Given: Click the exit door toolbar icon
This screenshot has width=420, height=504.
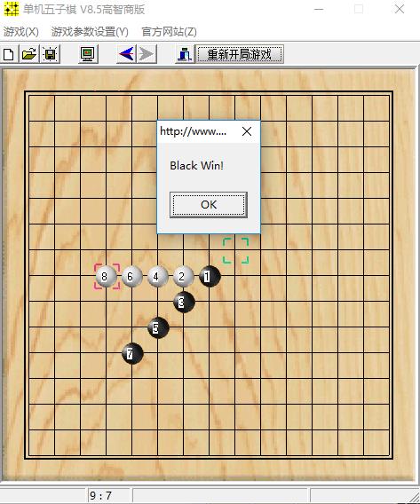Looking at the screenshot, I should [186, 54].
